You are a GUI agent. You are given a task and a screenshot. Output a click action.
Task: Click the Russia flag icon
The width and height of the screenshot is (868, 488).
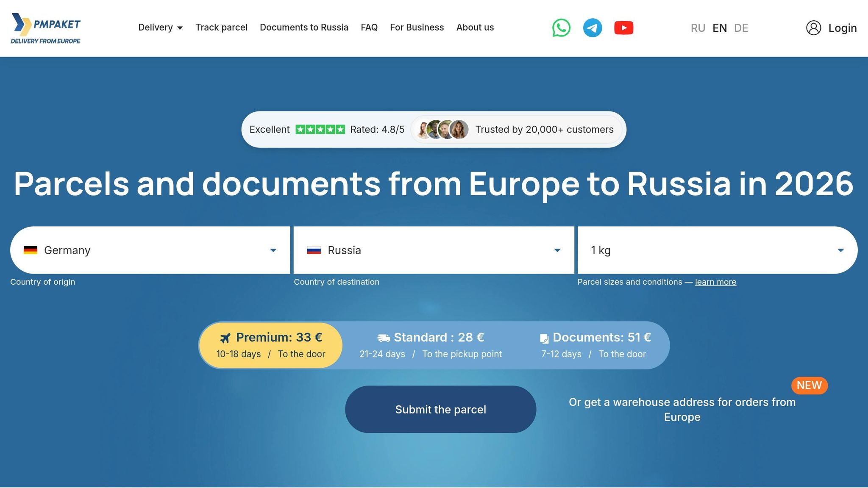[x=314, y=250]
